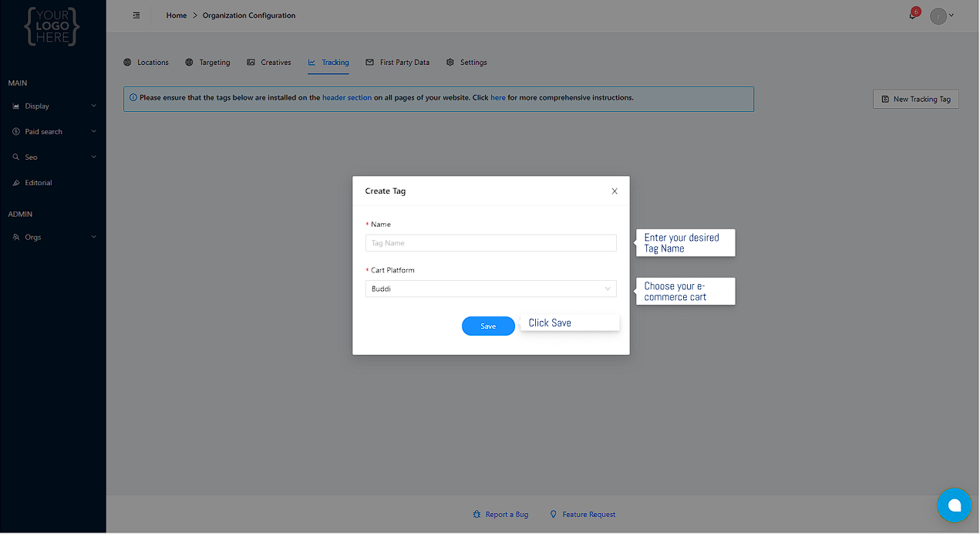
Task: Click the Report a Bug icon
Action: pos(477,515)
